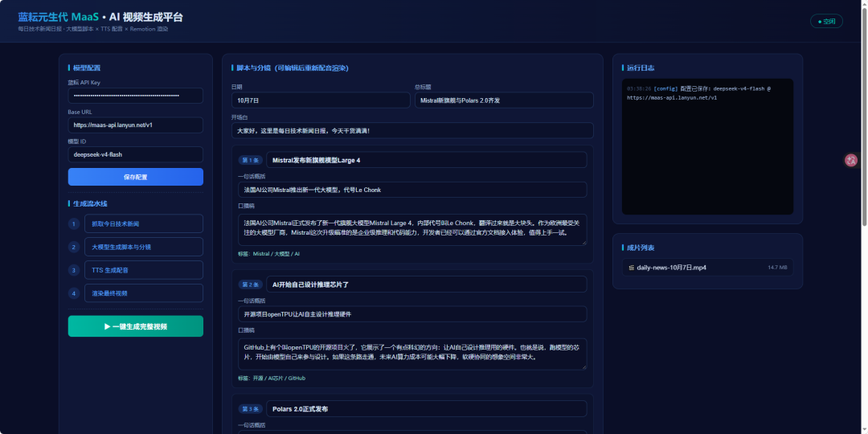
Task: Click the step 1 number circle
Action: (x=74, y=224)
